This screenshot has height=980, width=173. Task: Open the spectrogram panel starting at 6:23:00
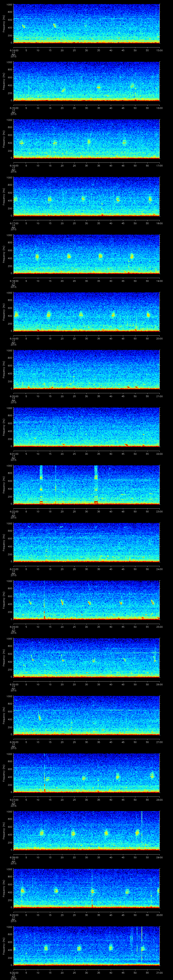[x=86, y=542]
